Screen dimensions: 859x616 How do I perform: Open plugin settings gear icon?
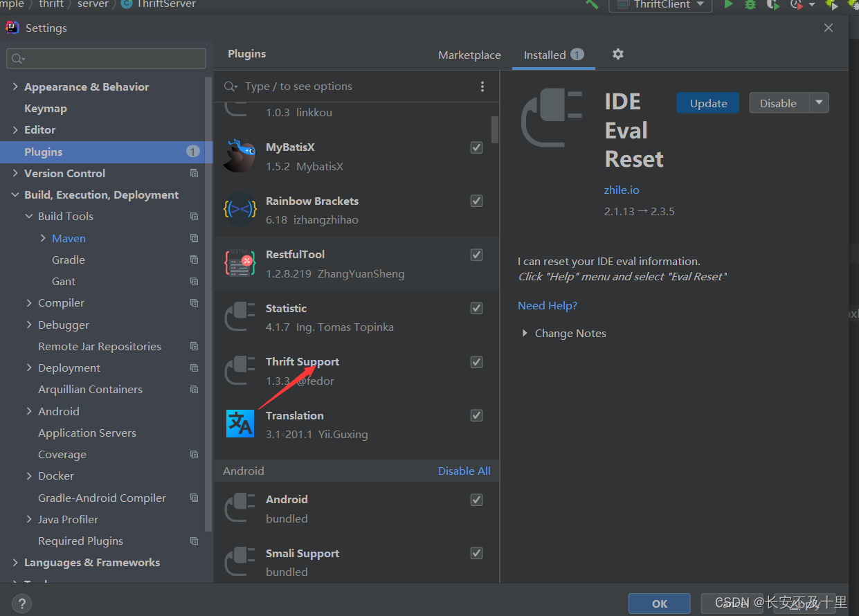pyautogui.click(x=618, y=54)
